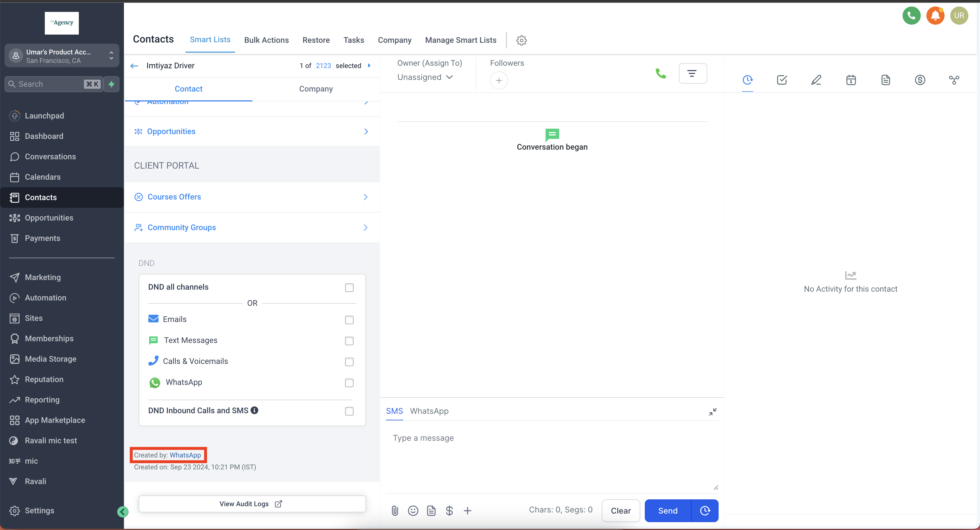Click the settings gear next to Manage Smart Lists
Viewport: 980px width, 530px height.
pos(521,40)
